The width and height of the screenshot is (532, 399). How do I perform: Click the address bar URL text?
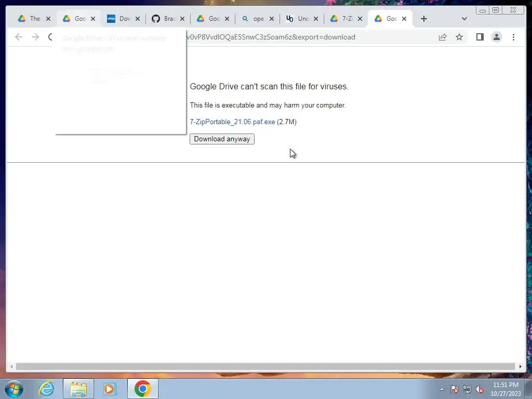[x=271, y=37]
